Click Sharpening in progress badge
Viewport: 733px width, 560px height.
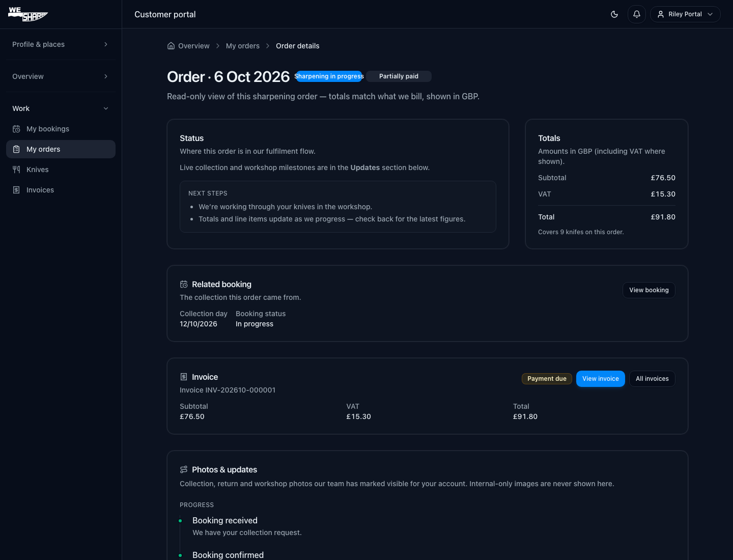click(x=329, y=76)
